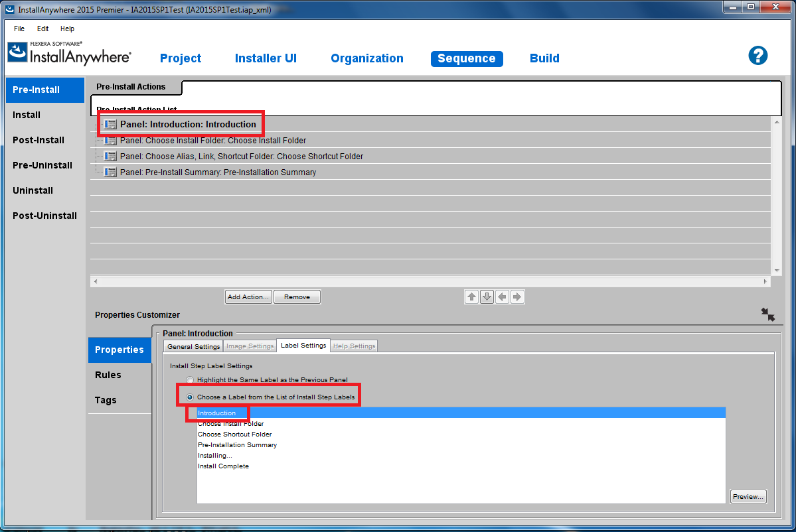Select Pre-Install in the left sidebar
The width and height of the screenshot is (796, 532).
click(44, 90)
